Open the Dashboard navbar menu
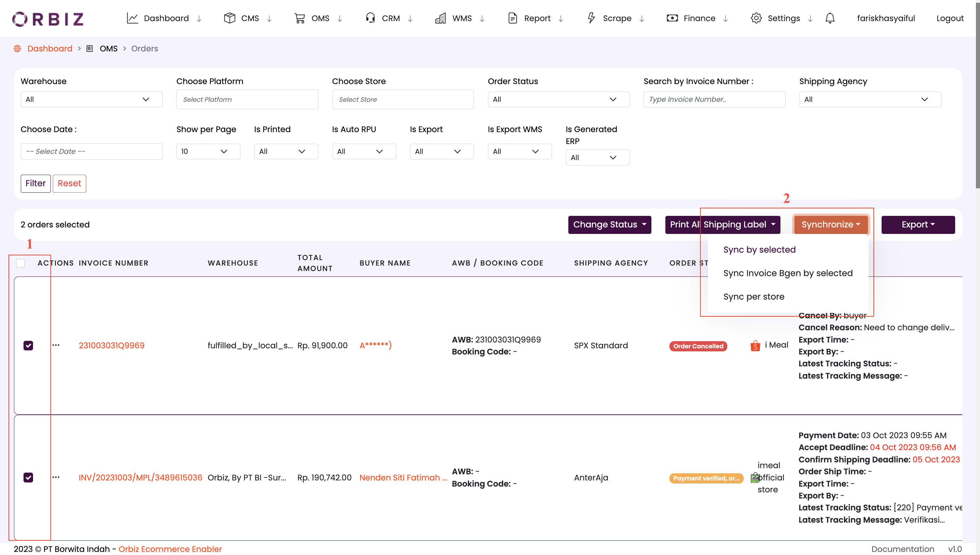This screenshot has width=980, height=555. click(164, 18)
